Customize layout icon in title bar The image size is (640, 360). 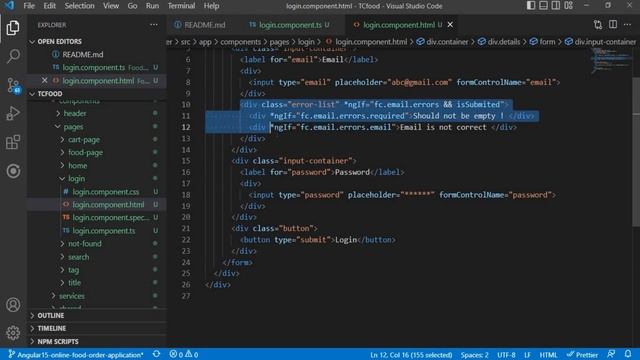569,6
